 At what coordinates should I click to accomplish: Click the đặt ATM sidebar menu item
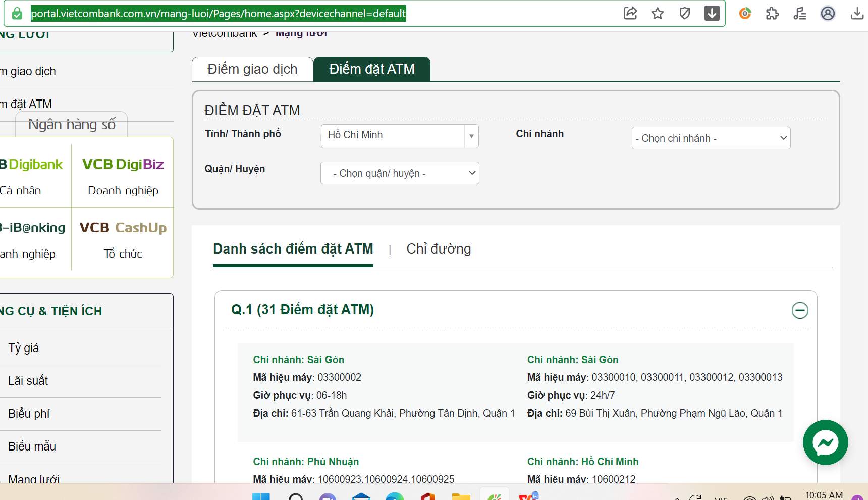[26, 104]
